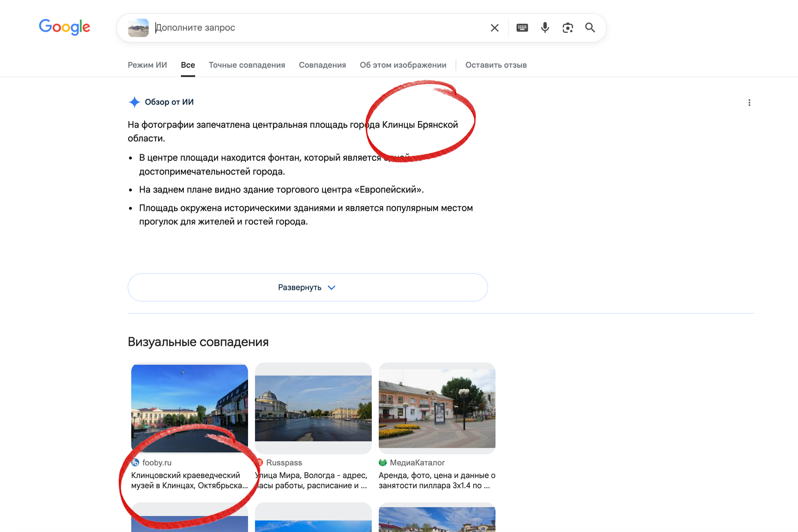Image resolution: width=798 pixels, height=532 pixels.
Task: Open the Точные совпадения tab
Action: click(x=247, y=65)
